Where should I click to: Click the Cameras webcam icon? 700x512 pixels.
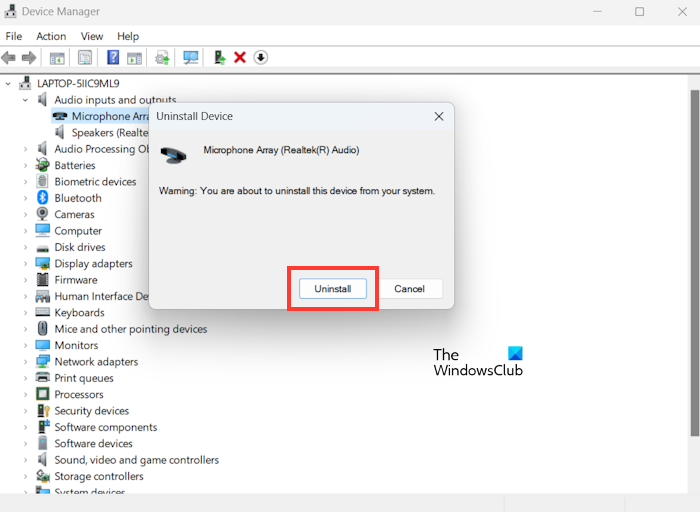coord(42,214)
